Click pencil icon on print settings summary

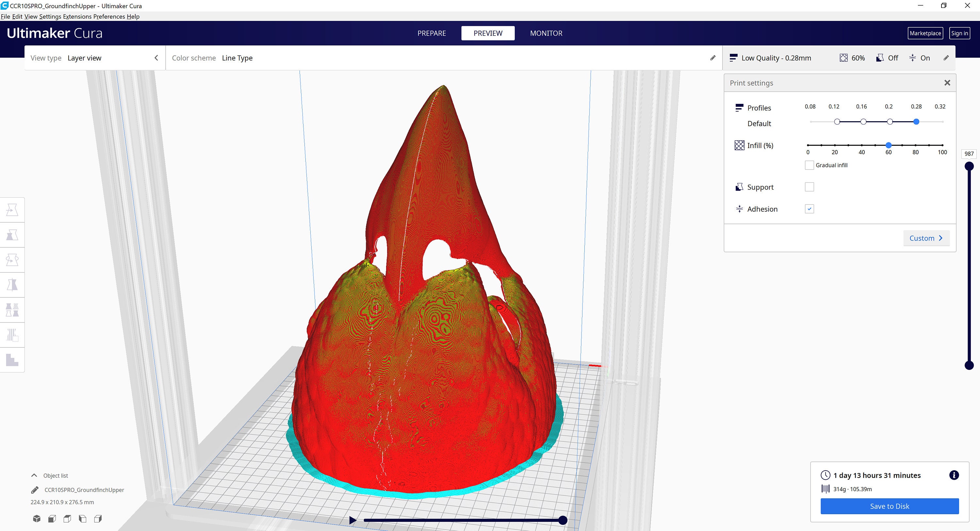[946, 58]
